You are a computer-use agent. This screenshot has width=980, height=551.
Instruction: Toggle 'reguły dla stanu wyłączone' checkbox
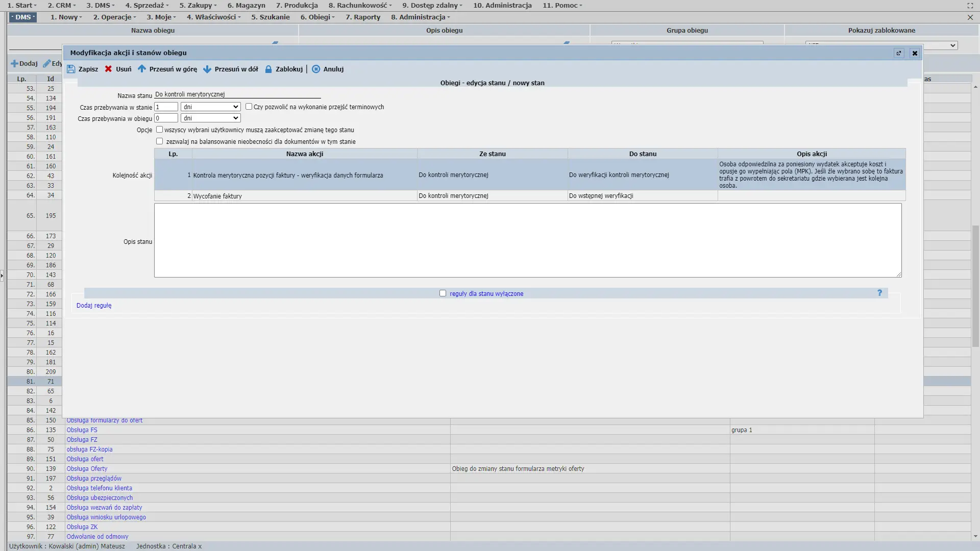tap(443, 293)
